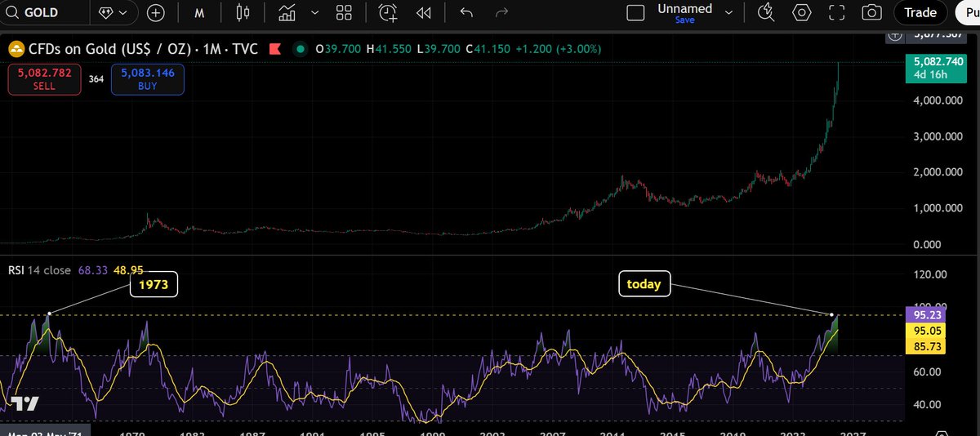This screenshot has width=980, height=436.
Task: Select the layout square icon
Action: point(635,12)
